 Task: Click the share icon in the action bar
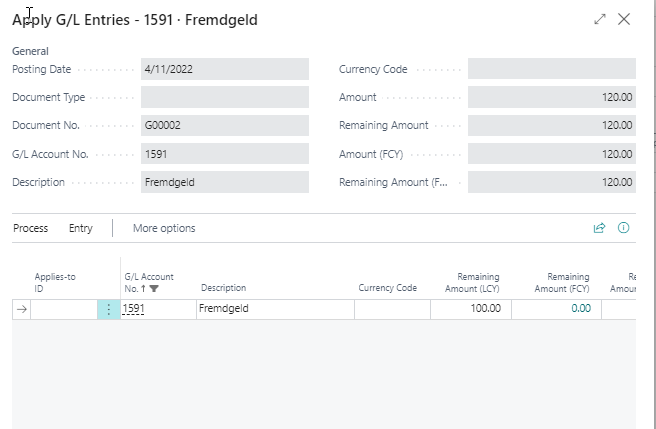point(599,228)
